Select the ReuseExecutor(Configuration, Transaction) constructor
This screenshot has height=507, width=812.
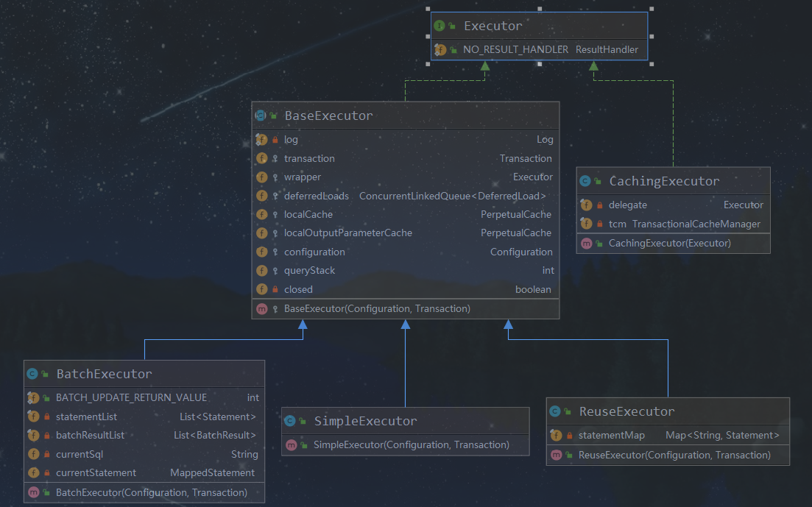point(674,455)
